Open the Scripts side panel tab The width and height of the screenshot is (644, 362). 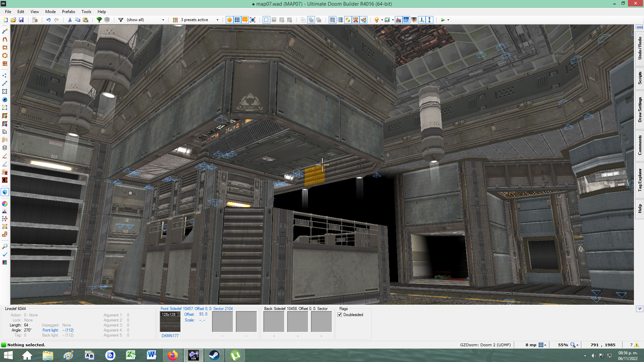pos(640,78)
